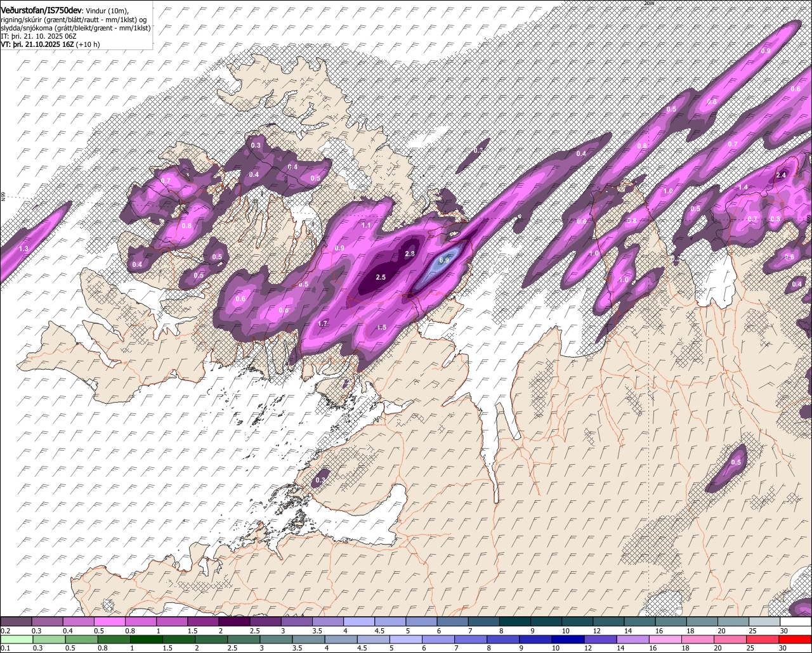
Task: Pick lower legend pale green swatch 0.1 to 0.3
Action: [16, 640]
